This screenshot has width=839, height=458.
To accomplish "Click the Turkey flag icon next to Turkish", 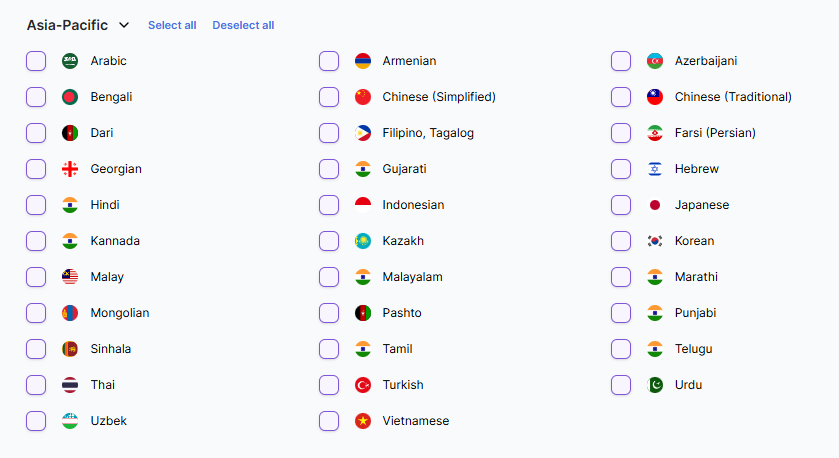I will point(362,385).
